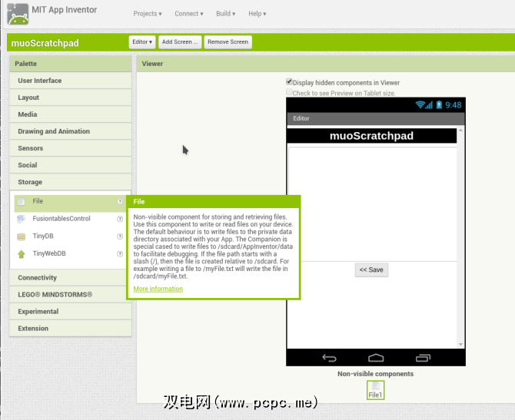Expand the Layout palette section

pyautogui.click(x=71, y=98)
